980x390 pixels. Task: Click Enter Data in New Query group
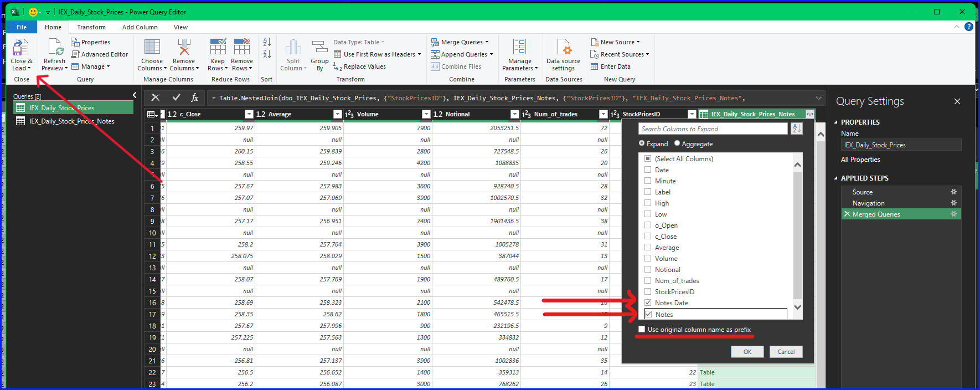[610, 66]
